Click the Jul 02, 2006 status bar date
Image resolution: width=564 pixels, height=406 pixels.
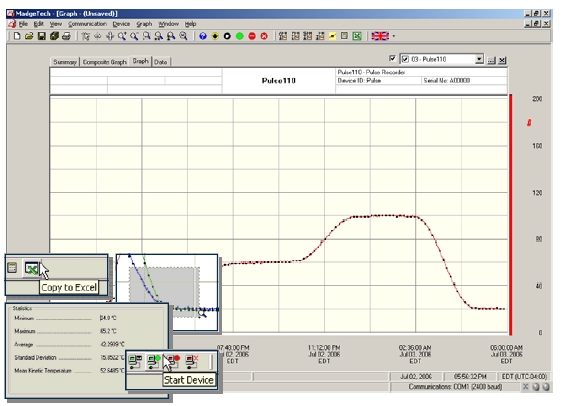[x=416, y=377]
